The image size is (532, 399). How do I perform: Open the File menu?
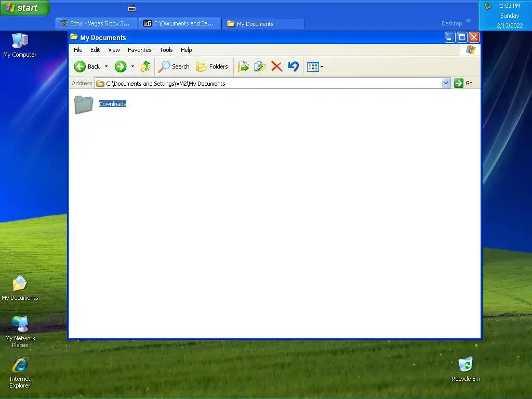(x=78, y=50)
